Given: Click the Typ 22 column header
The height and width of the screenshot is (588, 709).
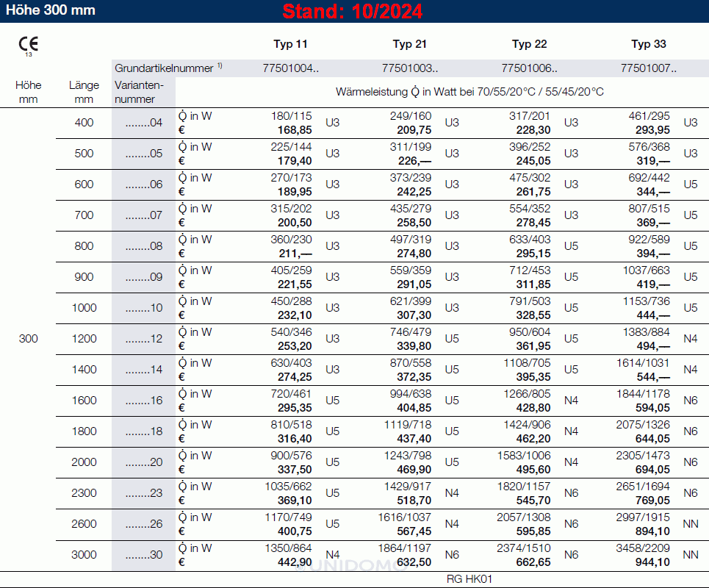Looking at the screenshot, I should 529,44.
